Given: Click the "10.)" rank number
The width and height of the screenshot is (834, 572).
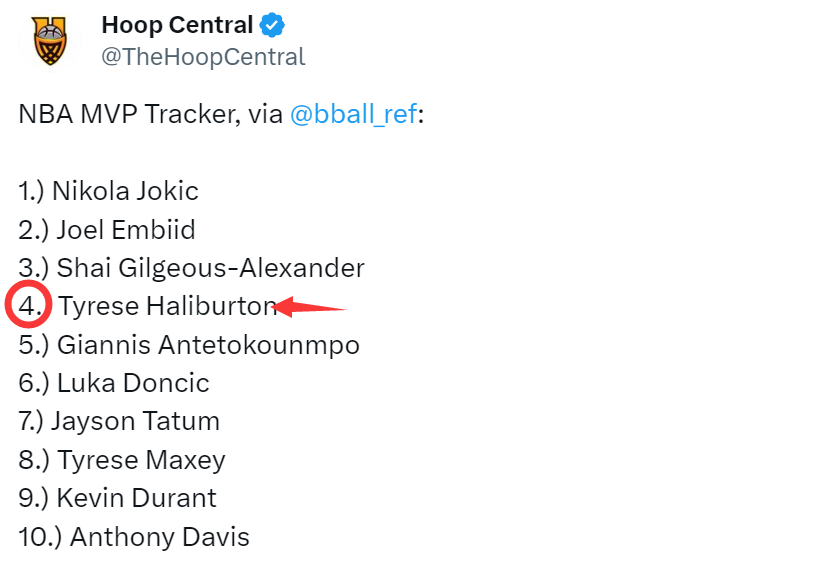Looking at the screenshot, I should [x=40, y=537].
